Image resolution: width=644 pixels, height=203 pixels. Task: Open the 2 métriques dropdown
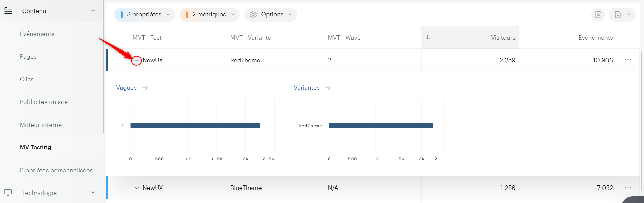[x=209, y=14]
